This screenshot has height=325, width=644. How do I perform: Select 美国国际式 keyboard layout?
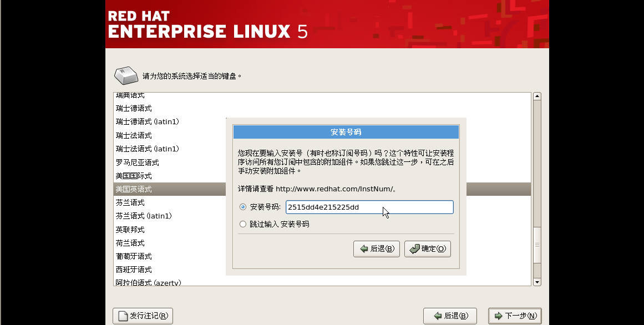(134, 176)
